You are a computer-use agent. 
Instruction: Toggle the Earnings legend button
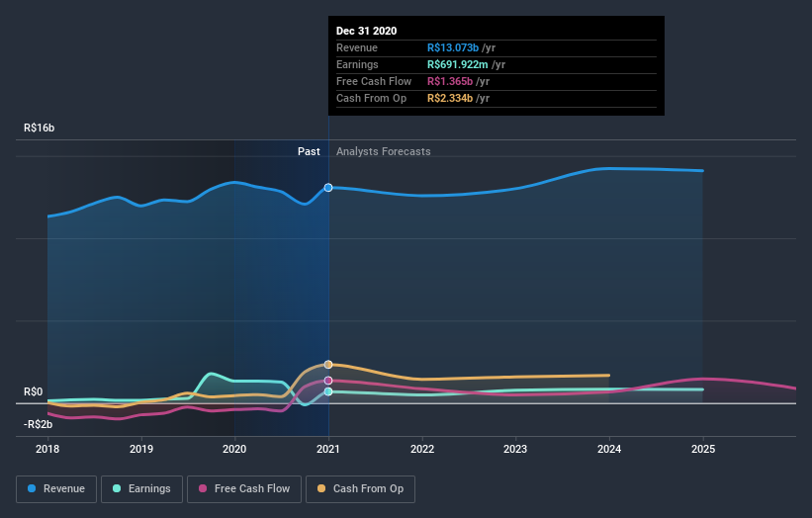(x=141, y=489)
